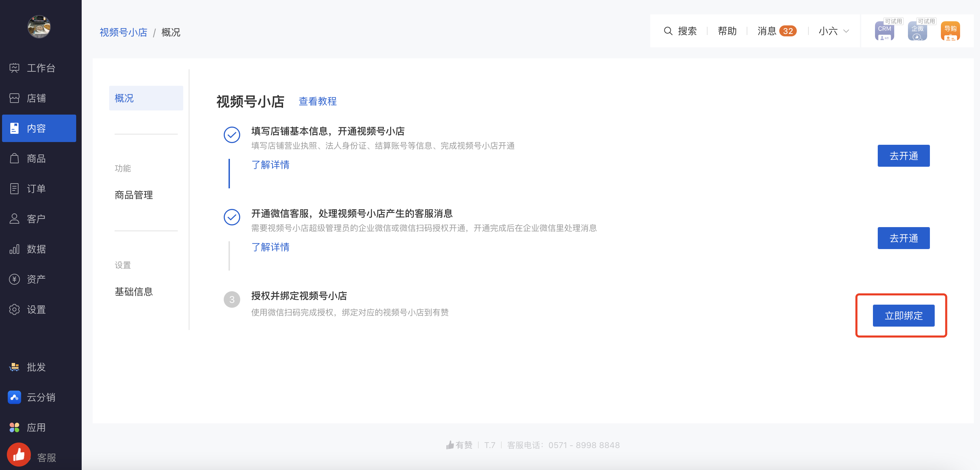Click the 32 messages badge

(788, 31)
